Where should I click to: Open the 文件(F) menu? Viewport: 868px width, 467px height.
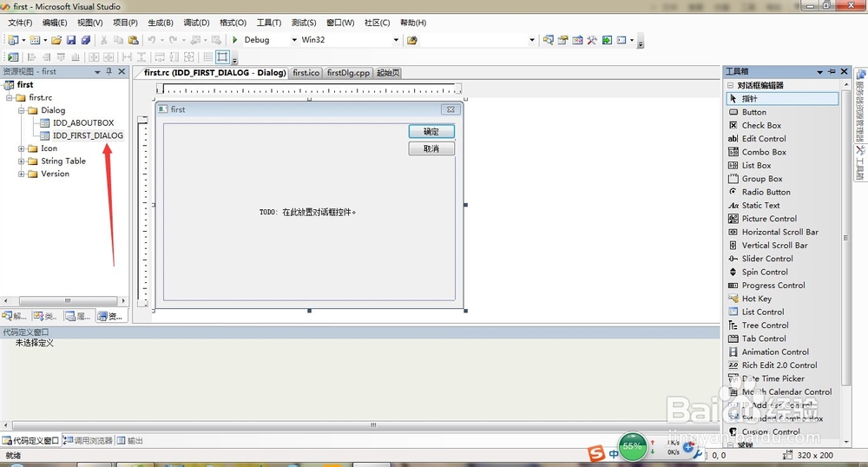pyautogui.click(x=20, y=23)
